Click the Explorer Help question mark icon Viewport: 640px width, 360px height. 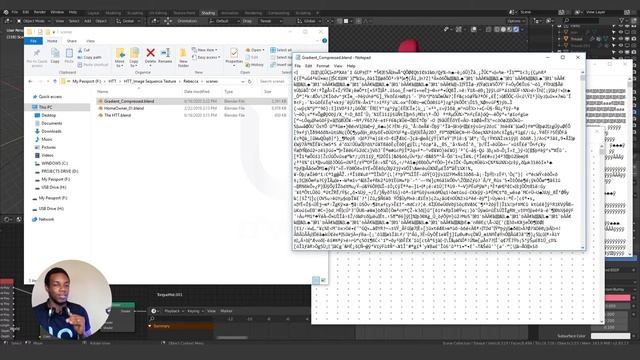(x=324, y=41)
